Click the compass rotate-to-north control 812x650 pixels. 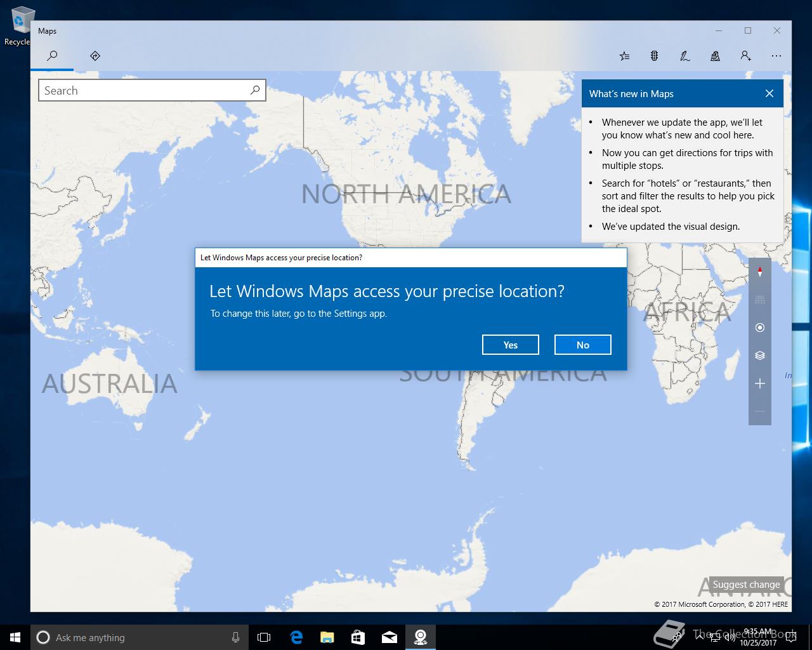click(760, 272)
